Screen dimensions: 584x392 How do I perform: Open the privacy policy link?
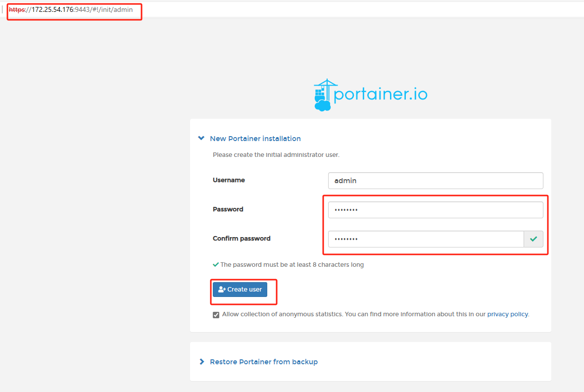[x=507, y=314]
